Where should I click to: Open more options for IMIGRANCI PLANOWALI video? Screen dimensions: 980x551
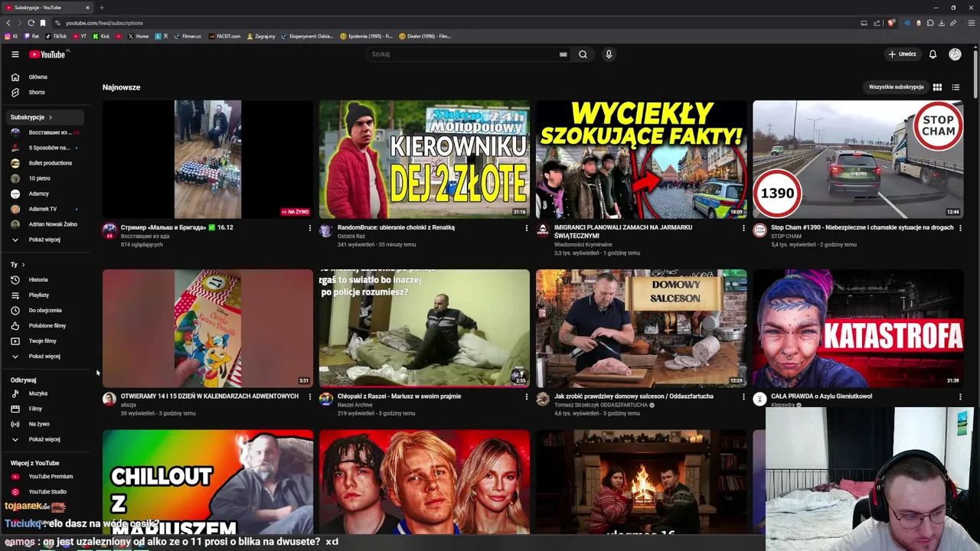[743, 228]
